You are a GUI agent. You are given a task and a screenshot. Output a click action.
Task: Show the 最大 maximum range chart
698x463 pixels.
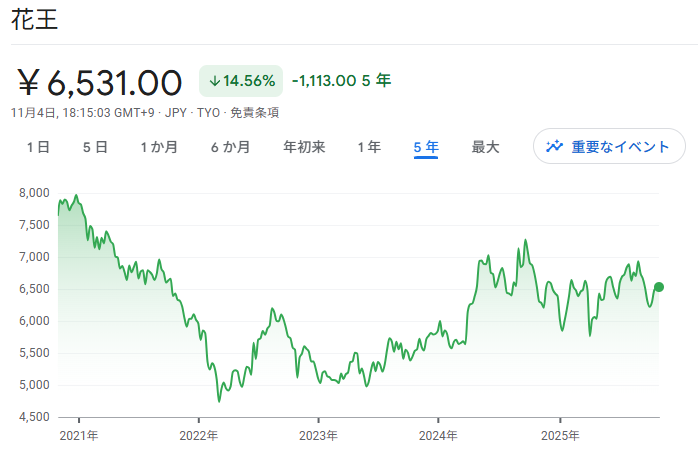tap(485, 147)
